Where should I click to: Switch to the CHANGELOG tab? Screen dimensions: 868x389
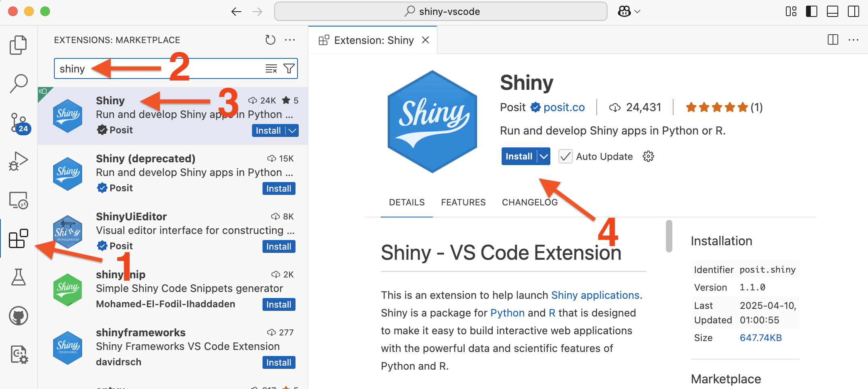pyautogui.click(x=529, y=202)
